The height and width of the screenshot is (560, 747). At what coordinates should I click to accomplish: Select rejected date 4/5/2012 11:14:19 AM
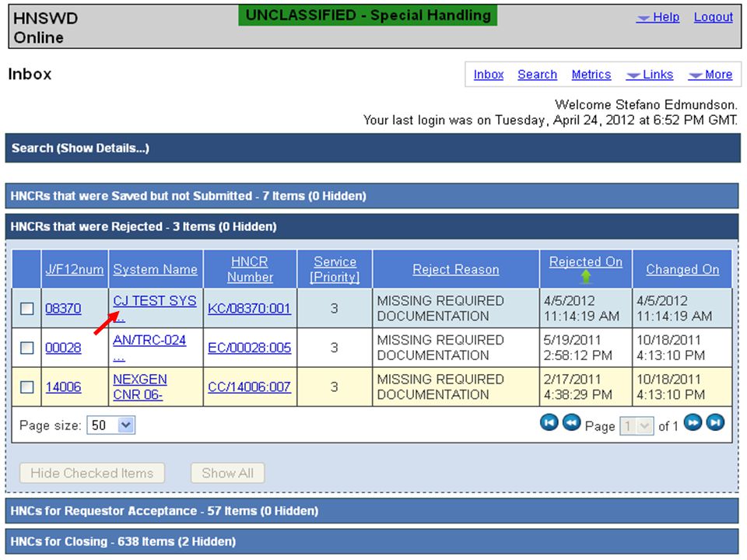click(x=581, y=309)
